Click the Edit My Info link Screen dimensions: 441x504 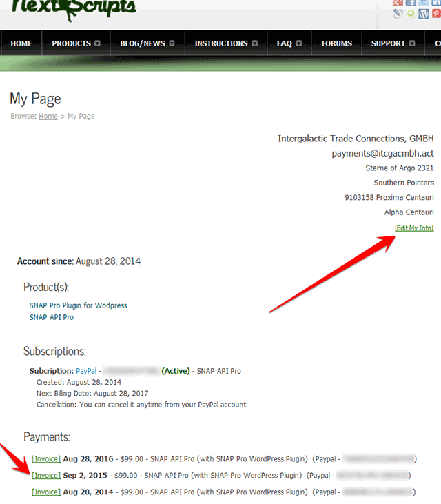(x=414, y=228)
